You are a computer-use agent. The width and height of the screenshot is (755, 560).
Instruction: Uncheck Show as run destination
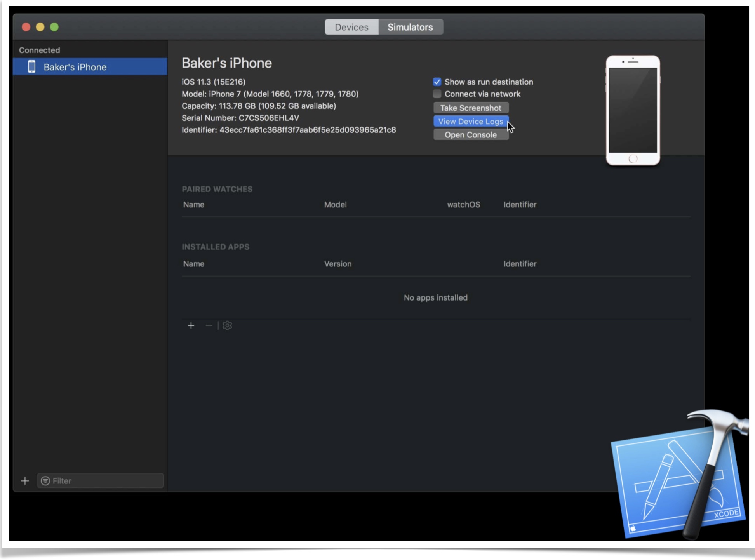coord(437,82)
